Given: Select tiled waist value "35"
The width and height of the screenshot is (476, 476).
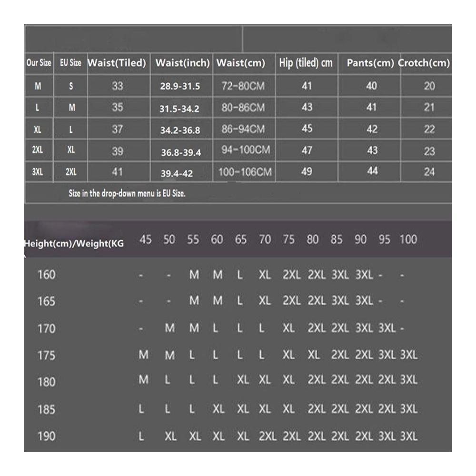Looking at the screenshot, I should [x=118, y=107].
